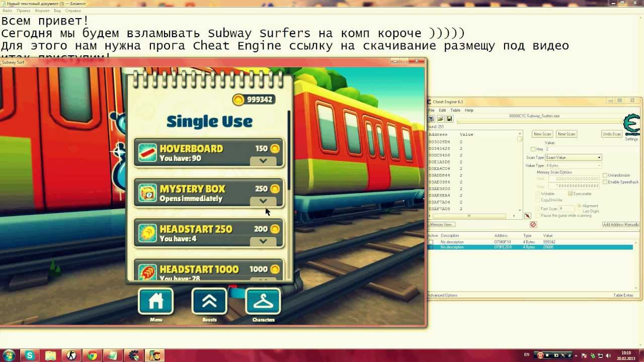Screen dimensions: 644x362
Task: Open Cheat Engine Help menu
Action: [x=469, y=110]
